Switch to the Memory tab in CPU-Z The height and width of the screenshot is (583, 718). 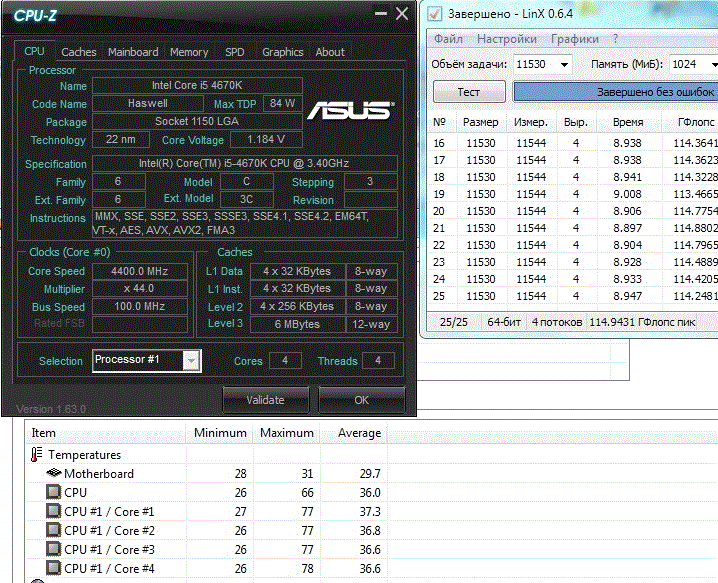(x=189, y=52)
